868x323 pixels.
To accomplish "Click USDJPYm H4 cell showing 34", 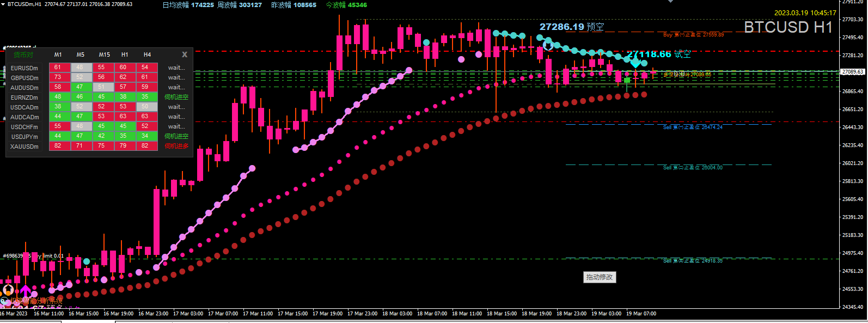I will point(146,136).
